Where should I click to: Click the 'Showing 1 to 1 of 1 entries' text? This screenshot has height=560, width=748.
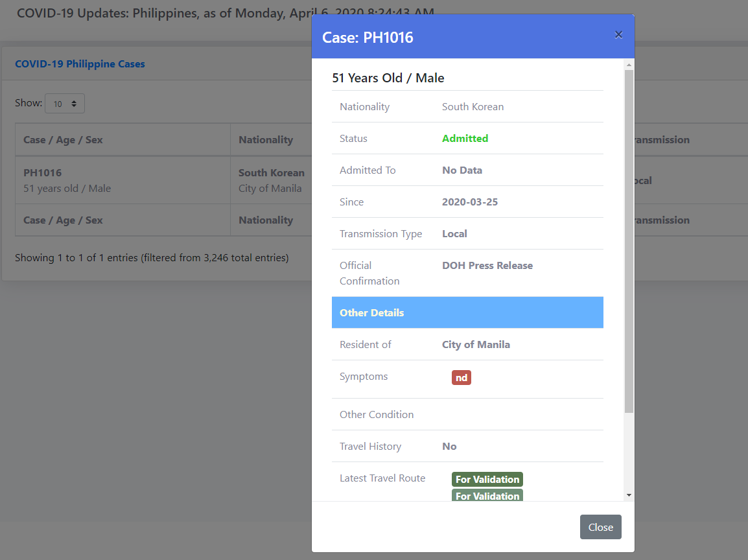coord(152,257)
